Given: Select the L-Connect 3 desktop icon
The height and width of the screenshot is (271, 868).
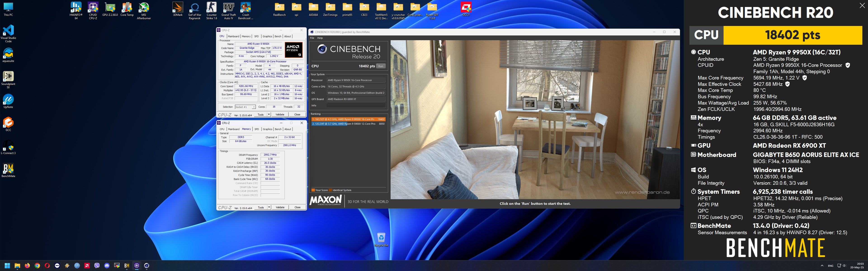Looking at the screenshot, I should tap(8, 147).
